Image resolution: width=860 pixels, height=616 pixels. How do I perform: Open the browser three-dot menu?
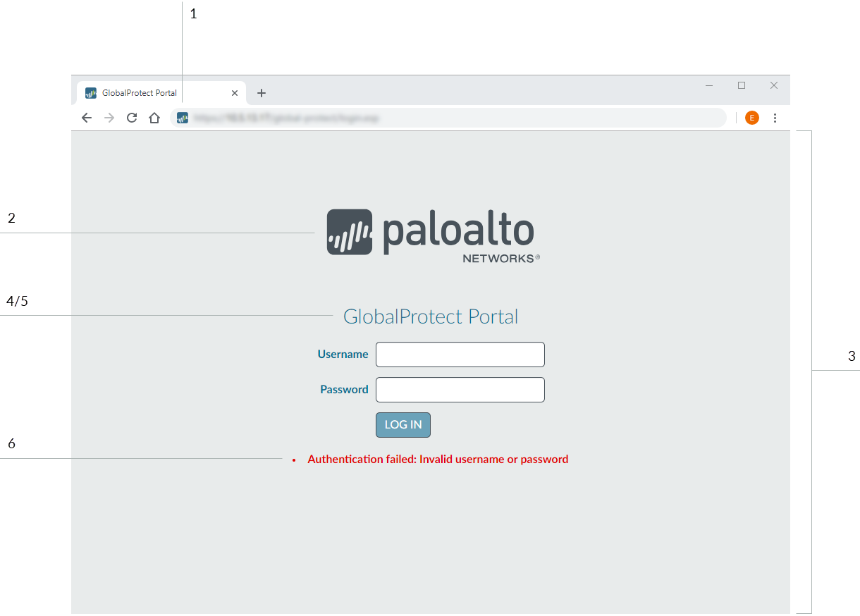tap(775, 118)
